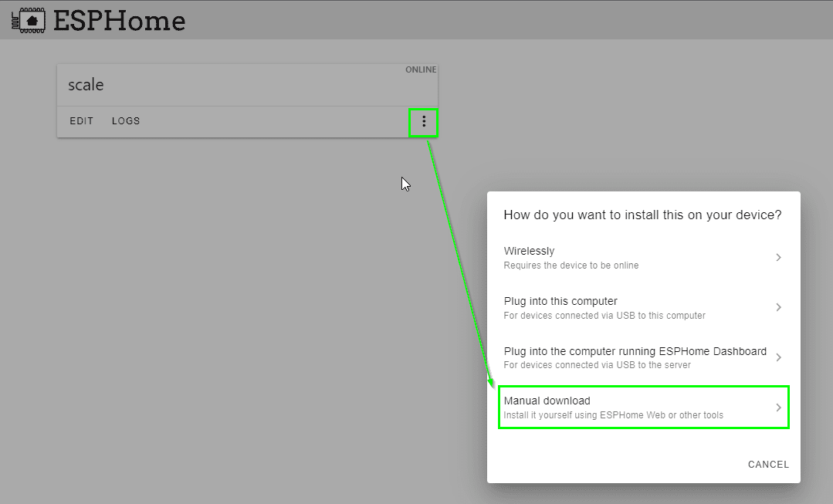Click 'Install it yourself using ESPHome Web' text
833x504 pixels.
[613, 415]
